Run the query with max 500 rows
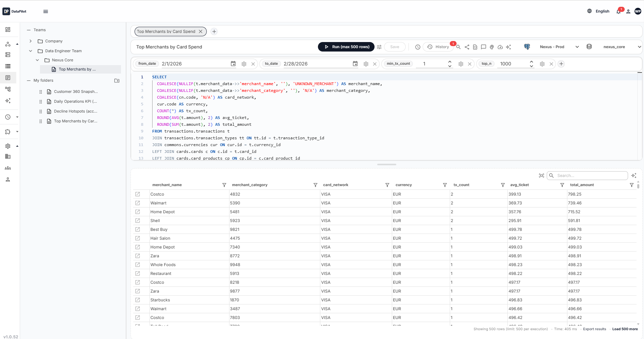 click(346, 46)
